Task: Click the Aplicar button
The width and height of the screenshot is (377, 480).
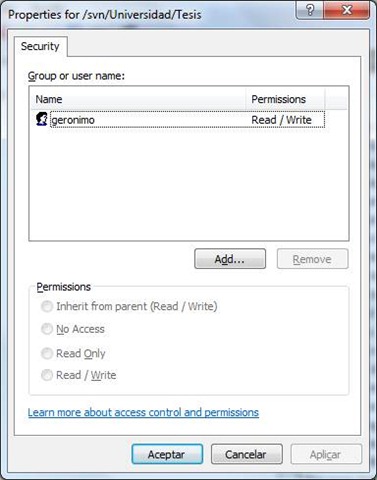Action: pyautogui.click(x=326, y=454)
